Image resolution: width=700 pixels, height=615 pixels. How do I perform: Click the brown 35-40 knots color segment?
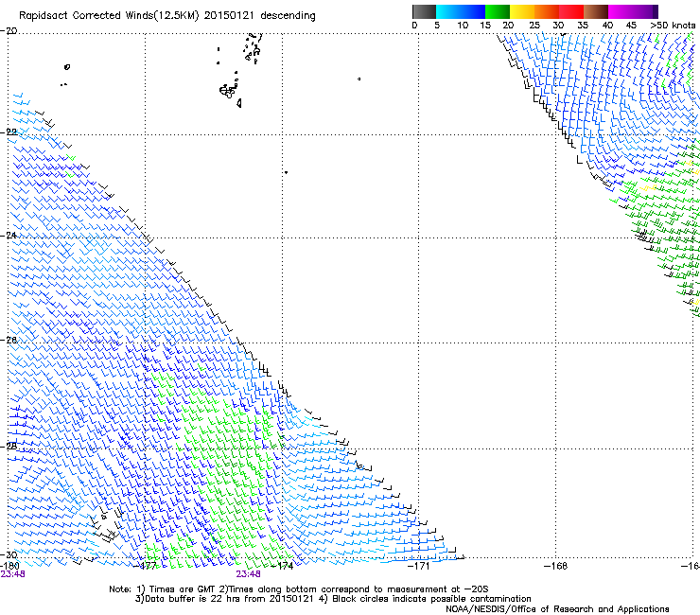click(596, 11)
